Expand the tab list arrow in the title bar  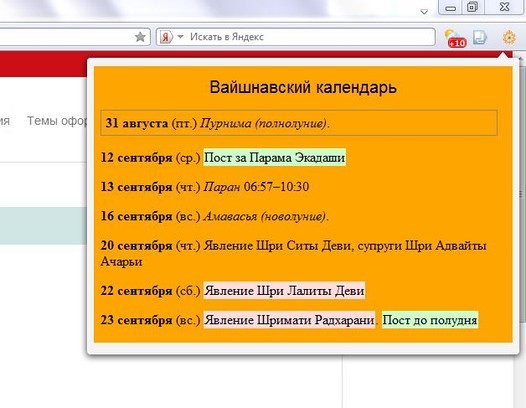pos(424,12)
